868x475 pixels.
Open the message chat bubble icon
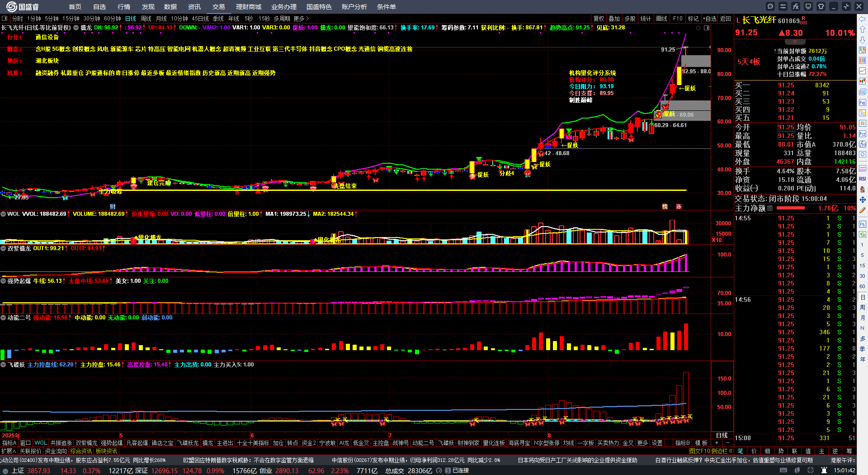click(770, 6)
